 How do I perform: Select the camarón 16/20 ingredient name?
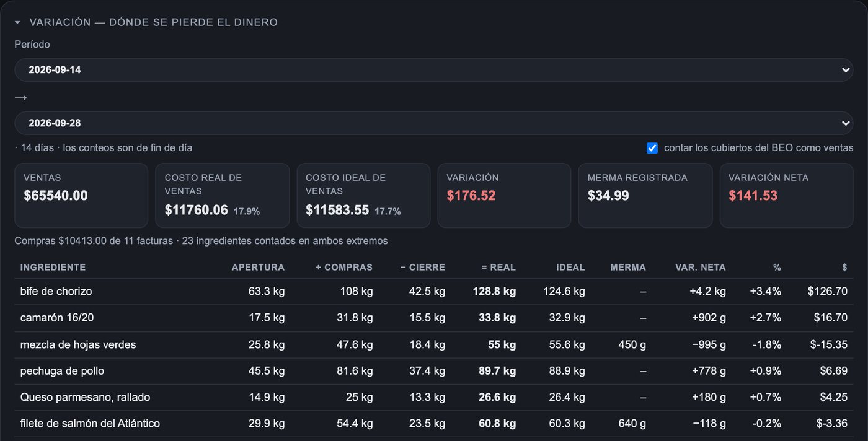tap(57, 318)
